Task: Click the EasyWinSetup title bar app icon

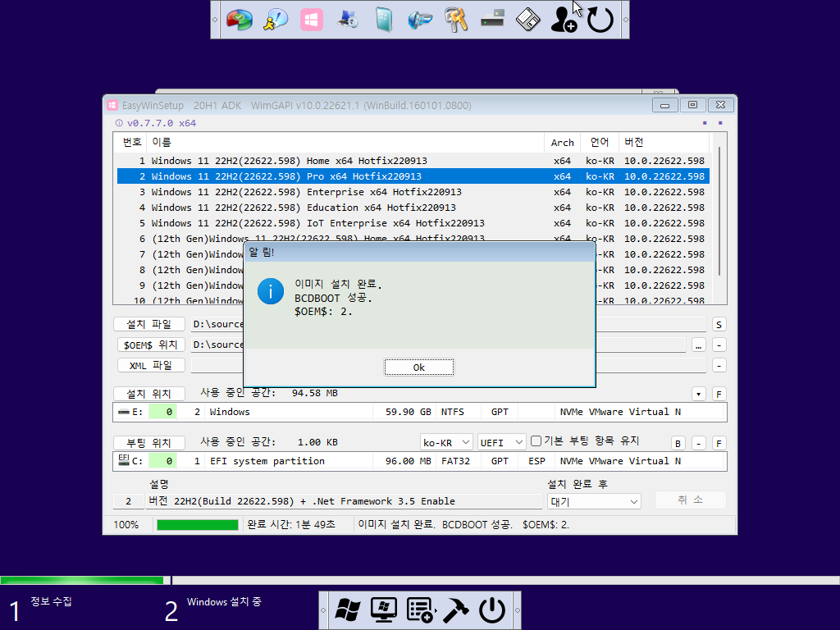Action: 112,106
